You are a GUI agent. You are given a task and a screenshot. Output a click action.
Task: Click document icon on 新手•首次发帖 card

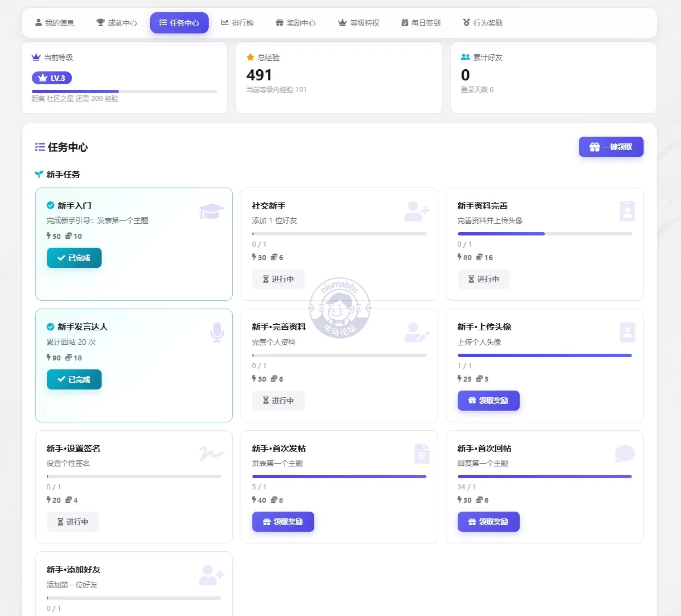point(422,454)
